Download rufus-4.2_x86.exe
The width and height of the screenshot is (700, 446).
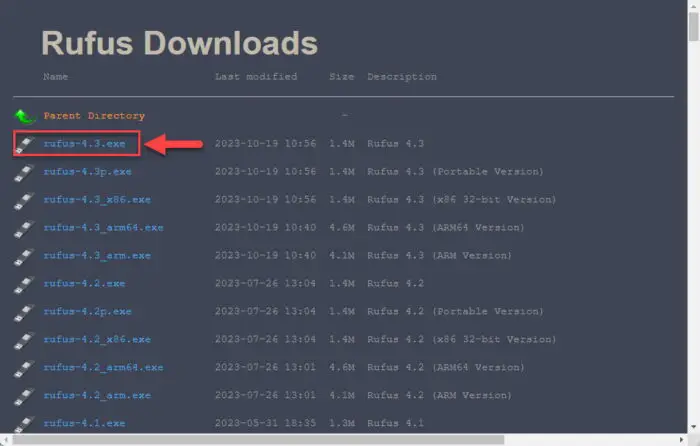point(97,339)
